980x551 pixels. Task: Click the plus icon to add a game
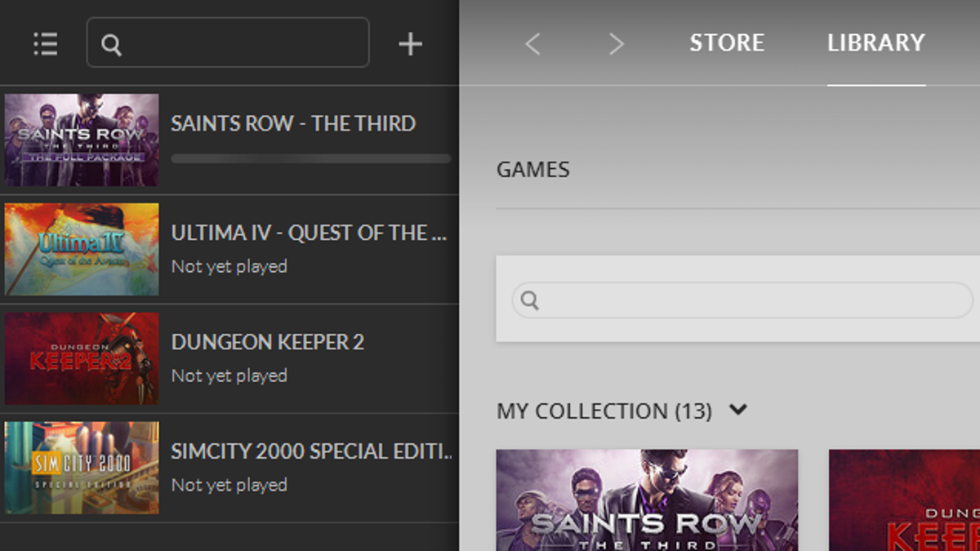(410, 44)
